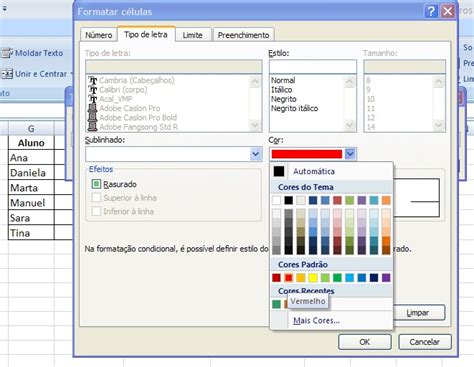Select the green standard color swatch

[337, 278]
